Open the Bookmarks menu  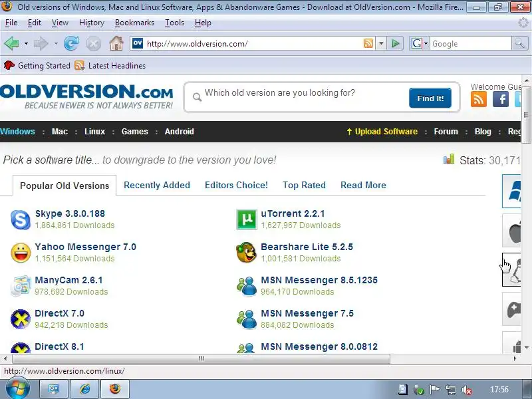coord(134,23)
